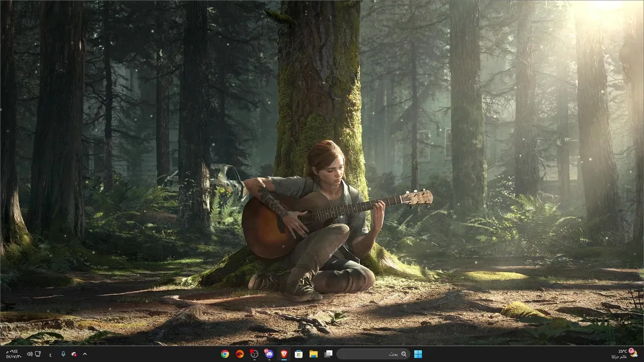The height and width of the screenshot is (362, 644).
Task: Launch the EA app from the taskbar
Action: tap(240, 354)
